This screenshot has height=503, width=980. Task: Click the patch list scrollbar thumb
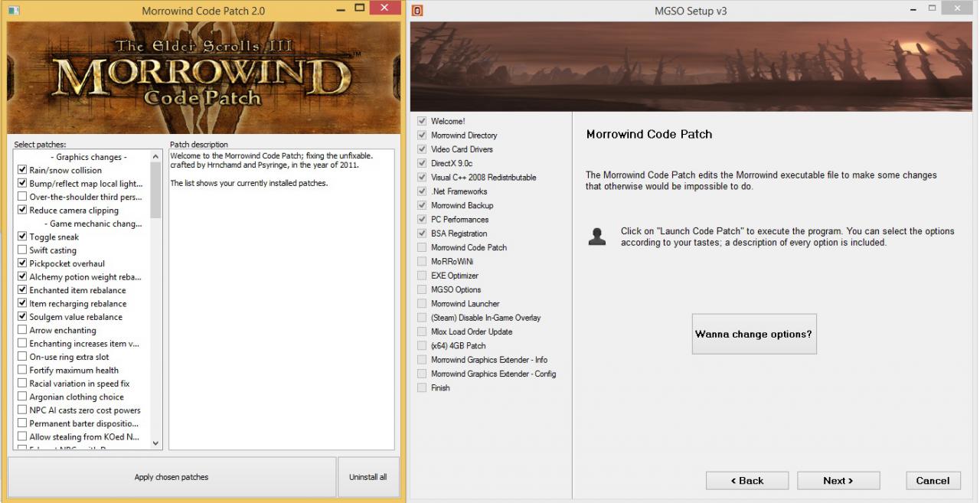point(156,190)
